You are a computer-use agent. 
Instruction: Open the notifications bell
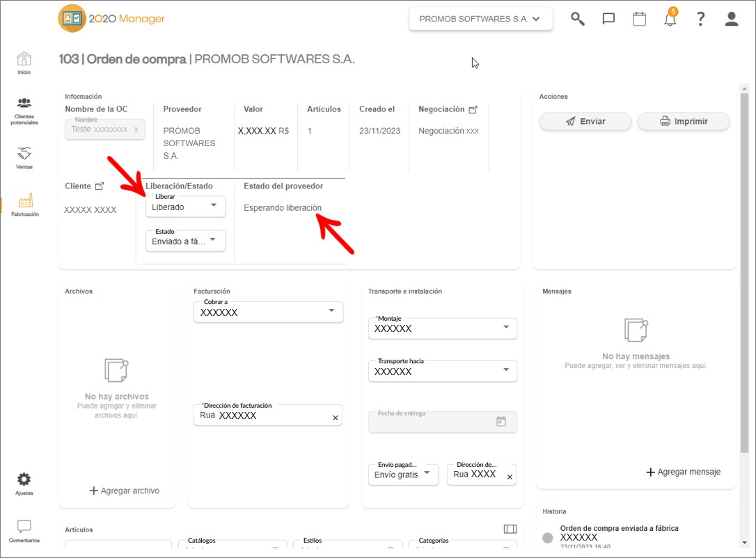tap(670, 18)
